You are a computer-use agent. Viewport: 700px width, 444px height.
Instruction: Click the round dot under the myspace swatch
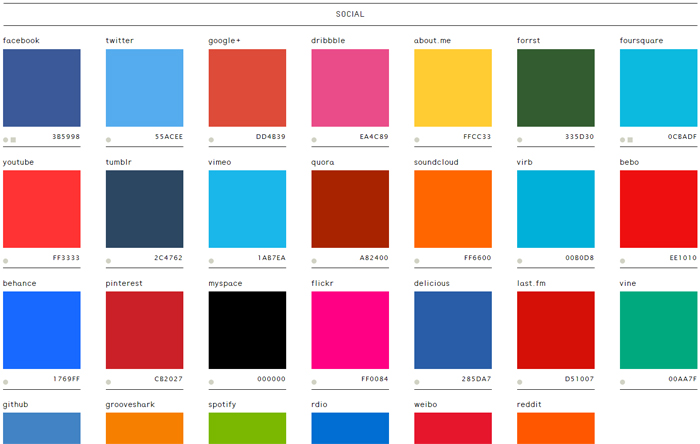[x=211, y=382]
